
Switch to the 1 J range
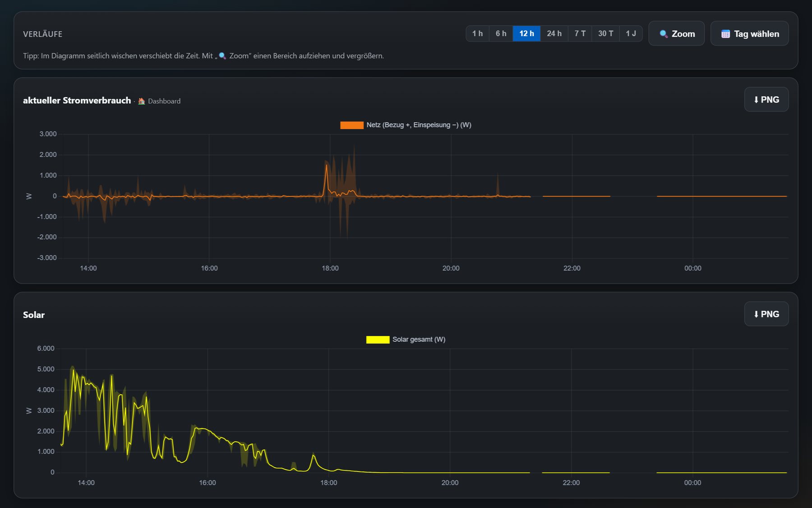631,33
